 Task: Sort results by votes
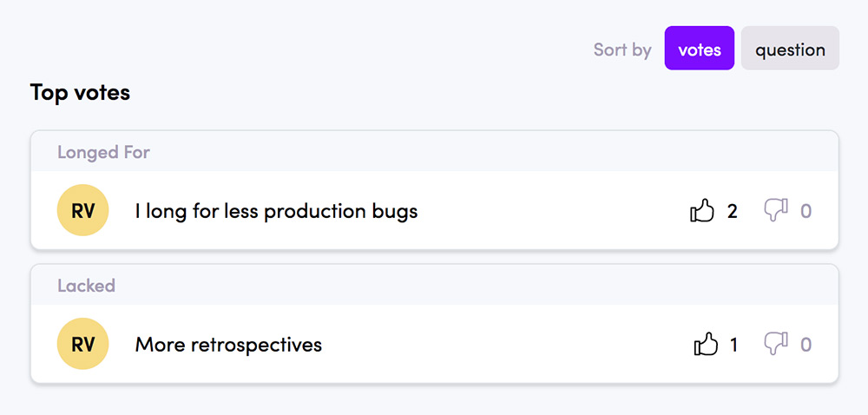point(699,48)
